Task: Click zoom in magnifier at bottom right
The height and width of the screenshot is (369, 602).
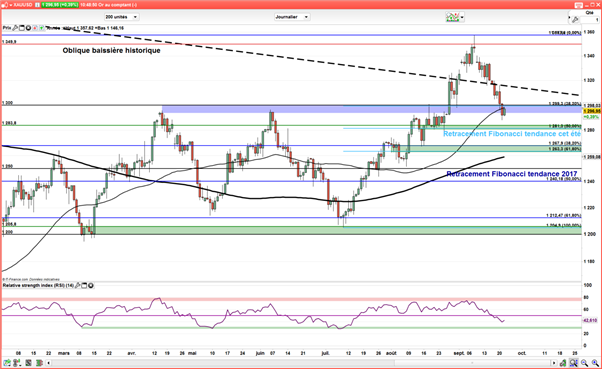Action: tap(595, 362)
